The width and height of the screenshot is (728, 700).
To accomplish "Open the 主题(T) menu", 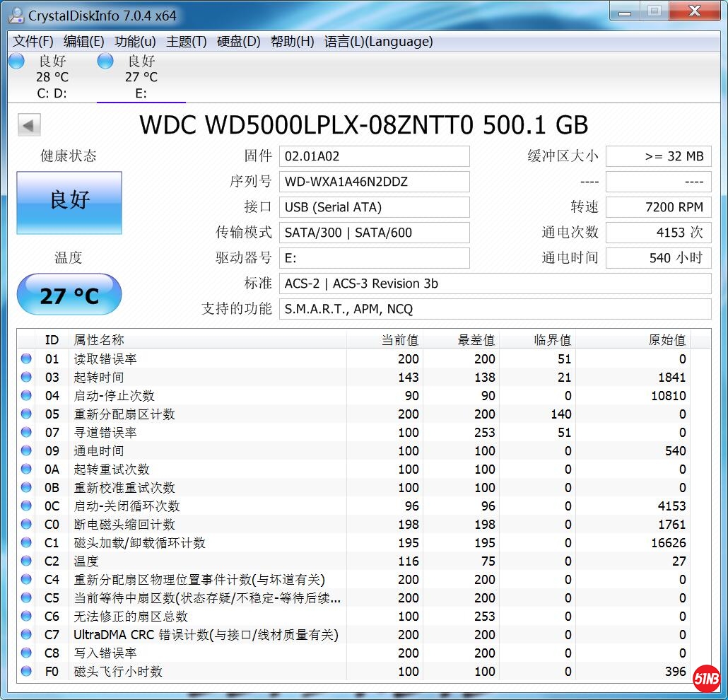I will tap(186, 42).
